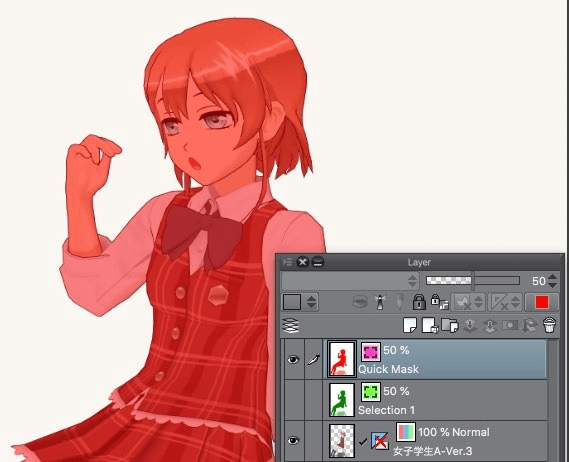Click the pink Quick Mask selection icon

point(371,352)
